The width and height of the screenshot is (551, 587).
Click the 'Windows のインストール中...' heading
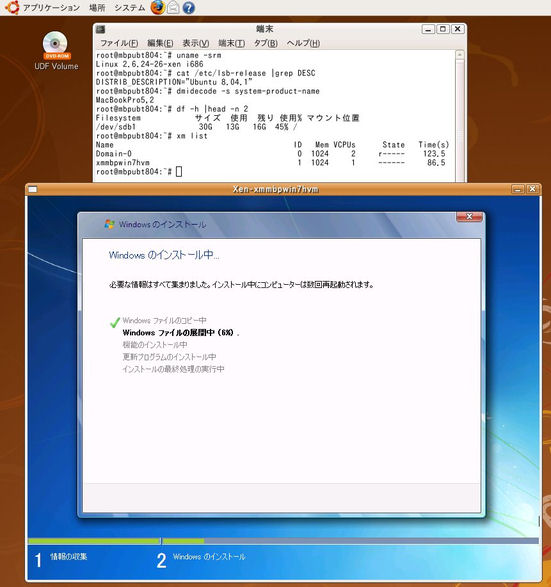point(164,255)
